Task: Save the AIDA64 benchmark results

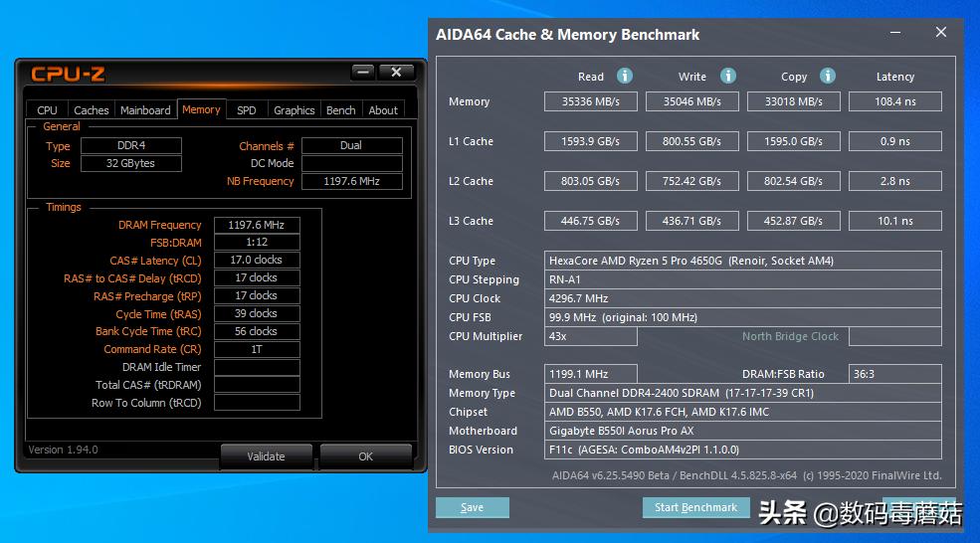Action: 472,507
